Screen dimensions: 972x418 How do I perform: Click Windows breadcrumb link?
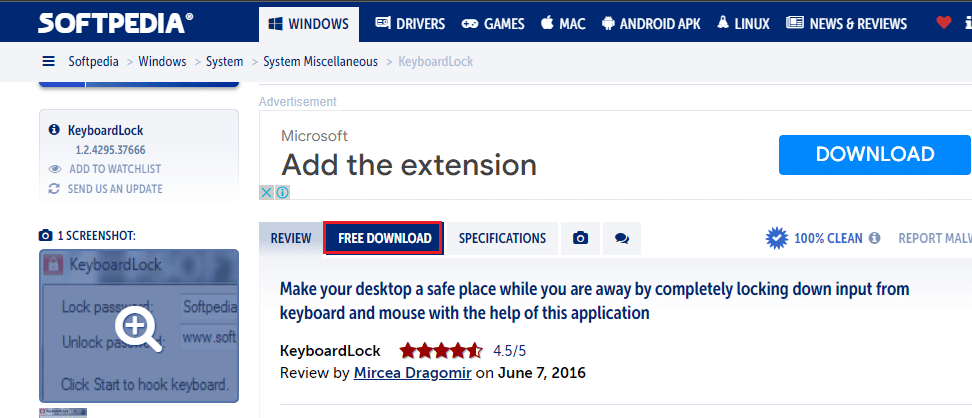[x=162, y=61]
